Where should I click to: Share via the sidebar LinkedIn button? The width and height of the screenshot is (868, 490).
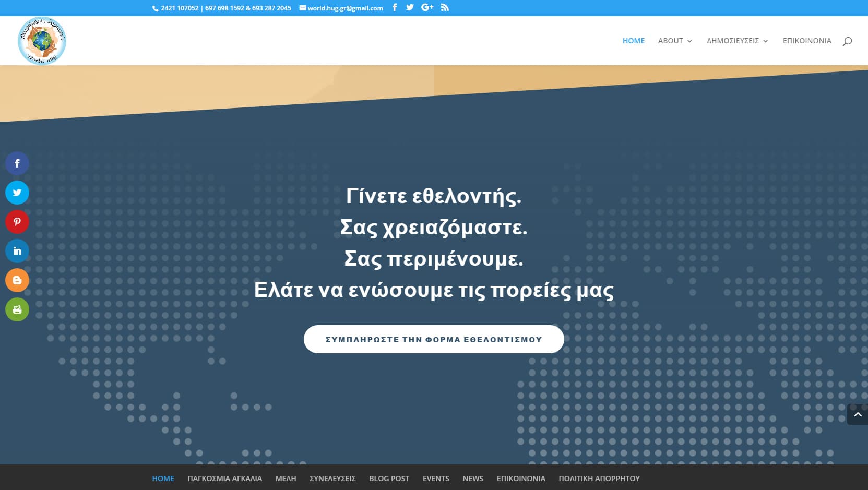coord(17,251)
